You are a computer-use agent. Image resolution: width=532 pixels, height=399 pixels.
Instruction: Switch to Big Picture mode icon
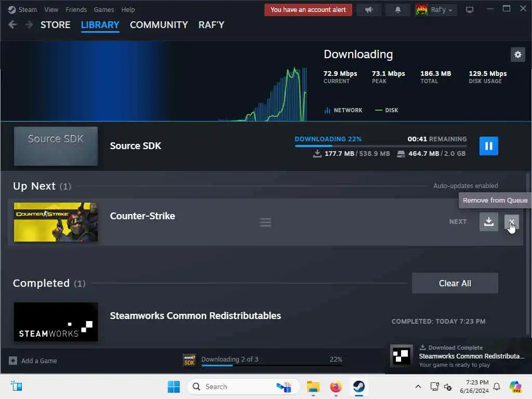pyautogui.click(x=470, y=9)
